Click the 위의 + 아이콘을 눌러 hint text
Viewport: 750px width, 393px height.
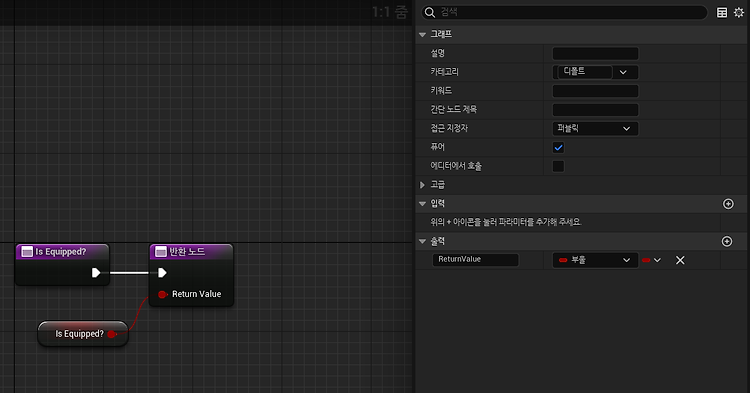click(506, 222)
